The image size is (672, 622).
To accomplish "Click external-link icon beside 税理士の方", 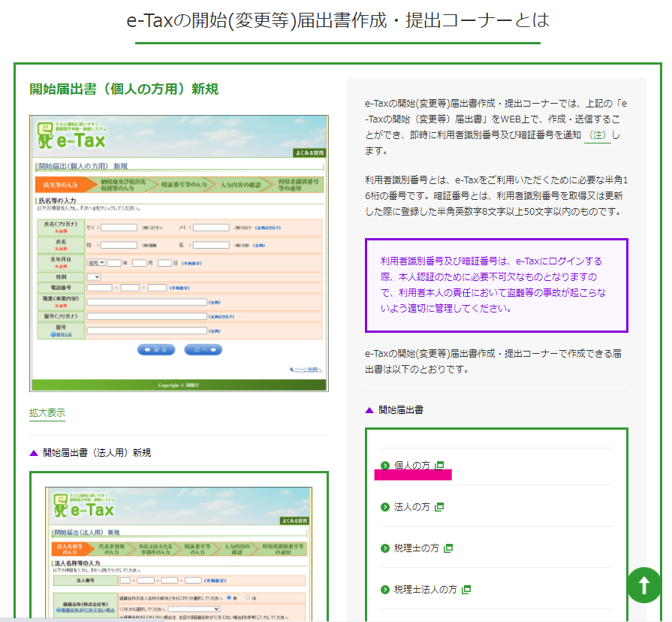I will [x=448, y=548].
